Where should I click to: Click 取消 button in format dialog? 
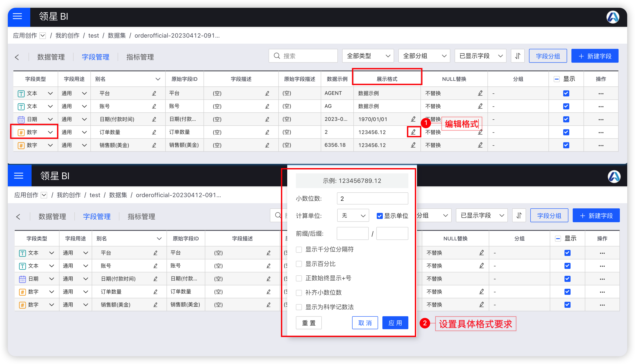(x=365, y=323)
